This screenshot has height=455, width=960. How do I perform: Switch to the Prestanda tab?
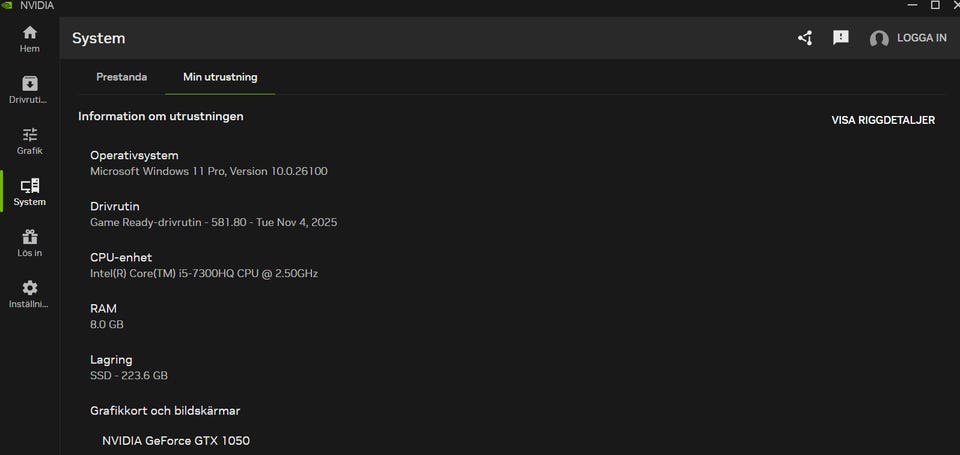pyautogui.click(x=121, y=77)
